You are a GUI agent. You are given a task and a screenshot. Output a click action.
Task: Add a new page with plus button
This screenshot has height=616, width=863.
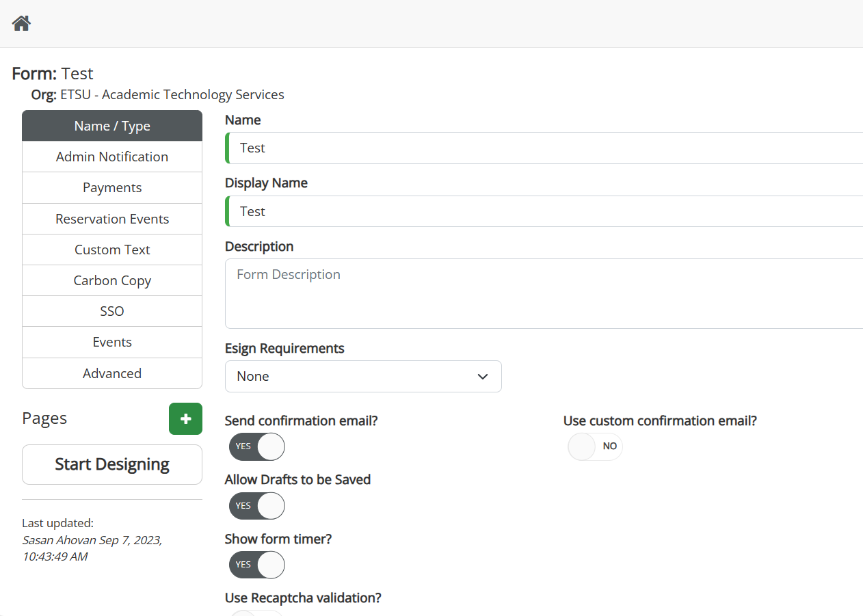[x=185, y=419]
